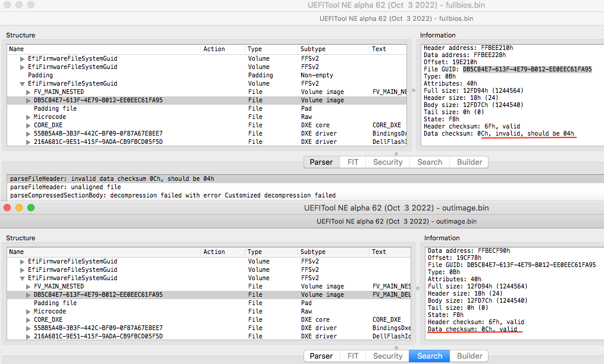Open Security tab in fullbios.bin window
Viewport: 604px width, 364px height.
(x=387, y=162)
